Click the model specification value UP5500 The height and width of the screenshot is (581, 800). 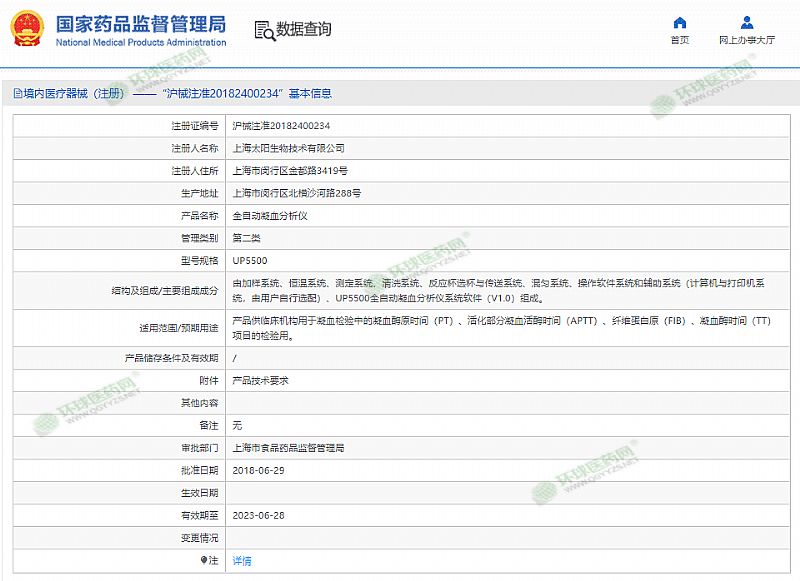[x=249, y=260]
